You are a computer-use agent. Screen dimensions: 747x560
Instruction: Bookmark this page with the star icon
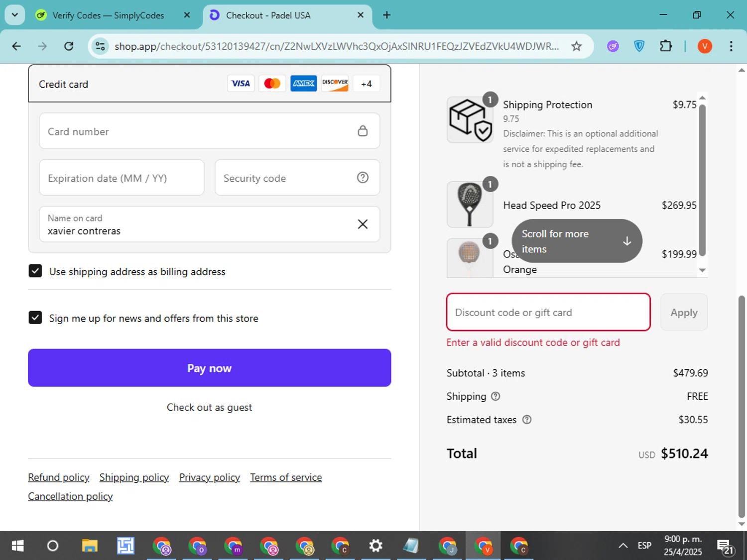(x=576, y=46)
